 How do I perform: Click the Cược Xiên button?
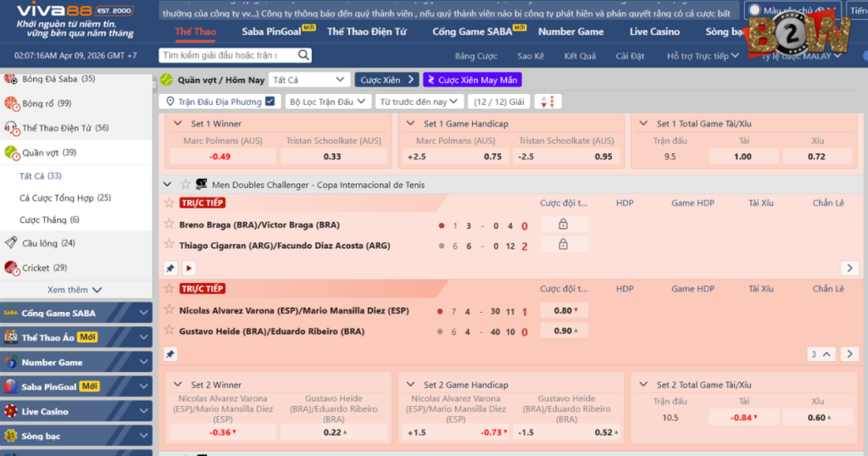coord(387,80)
